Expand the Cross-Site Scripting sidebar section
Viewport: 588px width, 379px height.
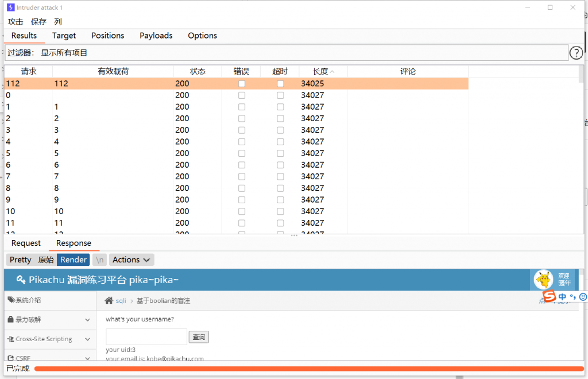pos(87,339)
